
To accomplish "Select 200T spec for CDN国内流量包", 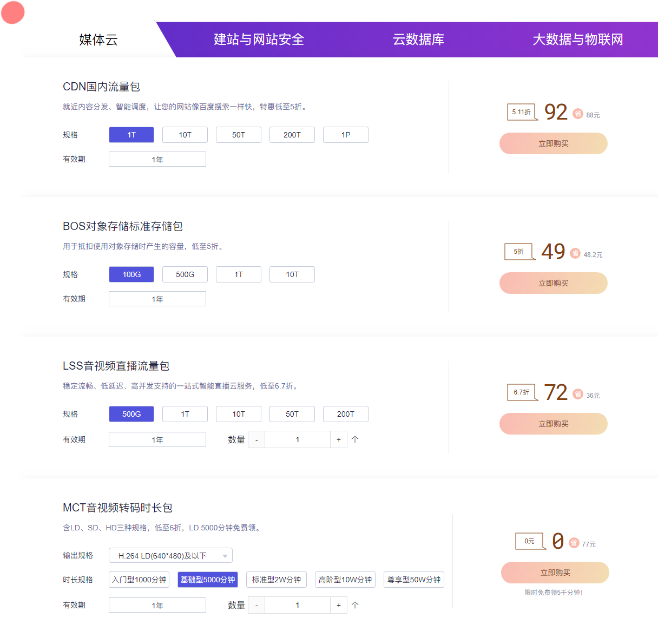I will 292,135.
